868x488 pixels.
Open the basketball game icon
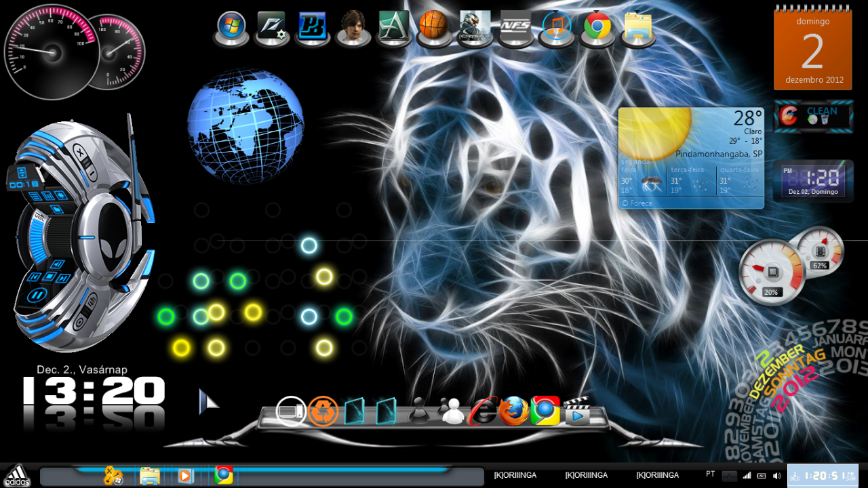tap(433, 26)
